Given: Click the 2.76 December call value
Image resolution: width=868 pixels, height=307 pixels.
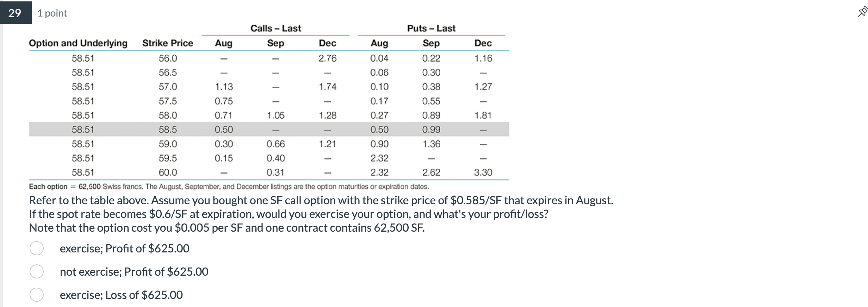Looking at the screenshot, I should click(328, 58).
